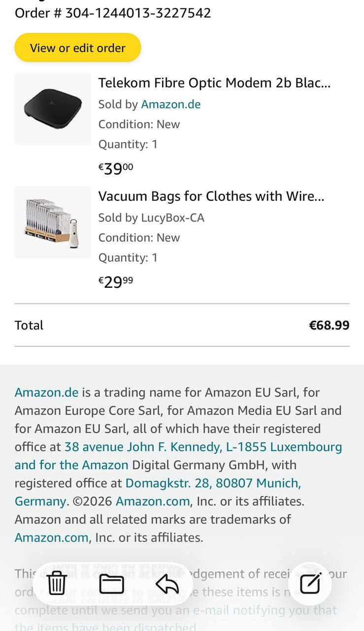This screenshot has width=364, height=631.
Task: Open the 38 avenue John F. Kennedy address
Action: 203,447
